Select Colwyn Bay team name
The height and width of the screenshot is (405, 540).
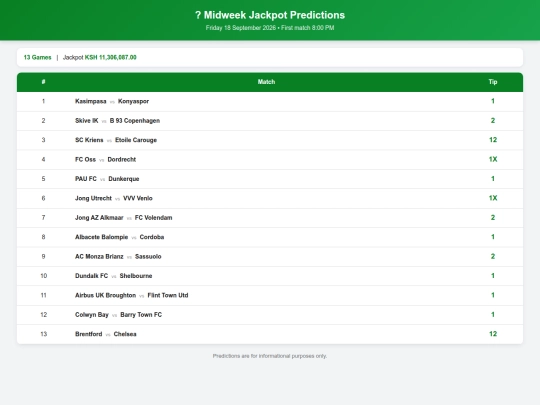pyautogui.click(x=92, y=315)
